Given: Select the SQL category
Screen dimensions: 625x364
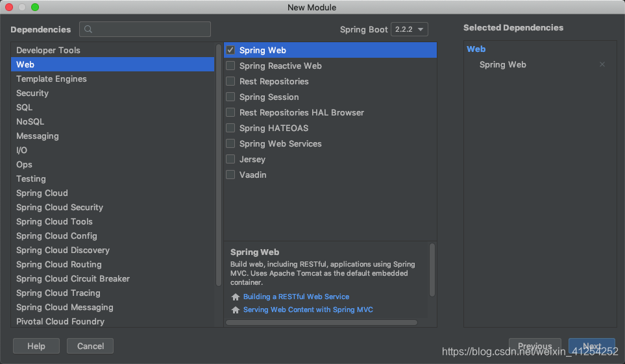Looking at the screenshot, I should [113, 107].
